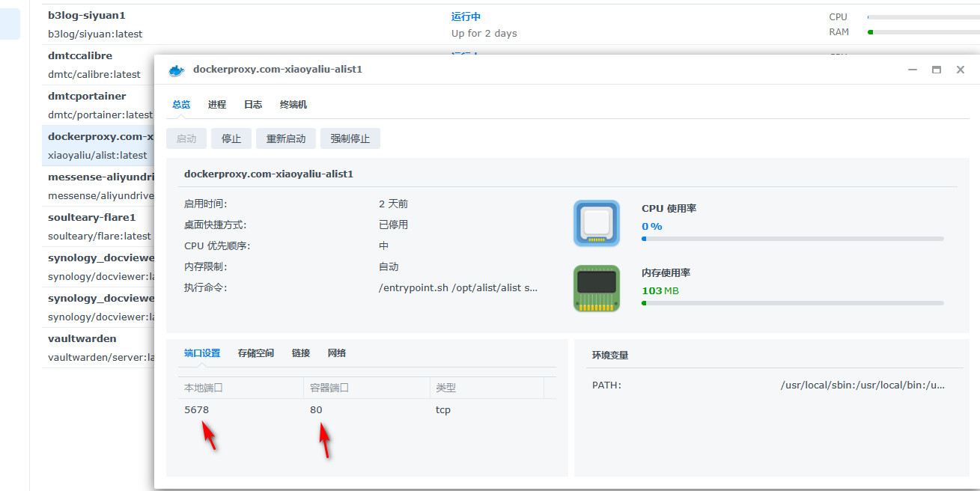Click the 容器端口 column header
The height and width of the screenshot is (491, 980).
[367, 388]
